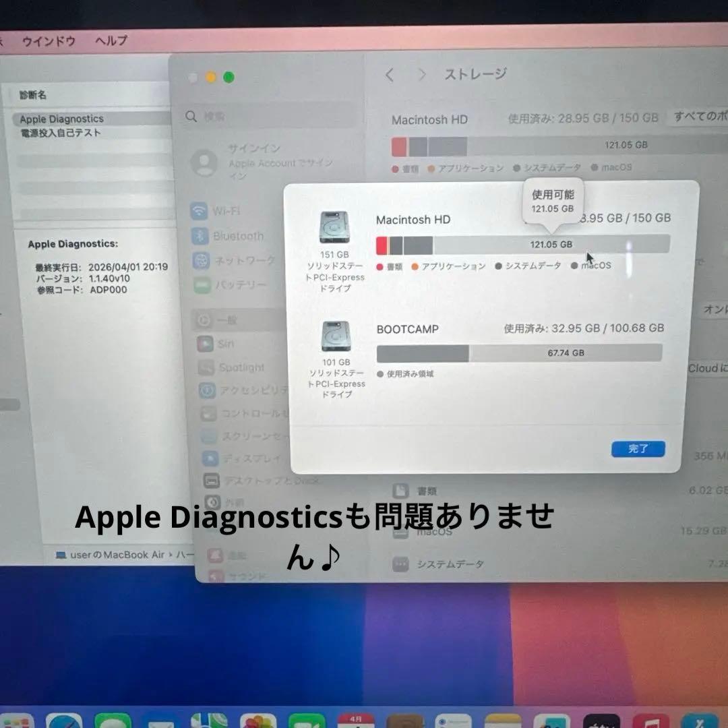Open 外観 settings in the sidebar
This screenshot has width=728, height=728.
(x=224, y=502)
